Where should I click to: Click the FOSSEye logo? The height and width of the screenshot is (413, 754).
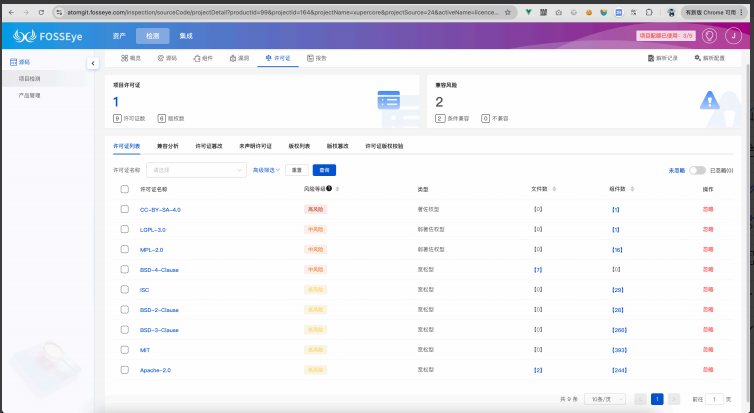tap(48, 36)
